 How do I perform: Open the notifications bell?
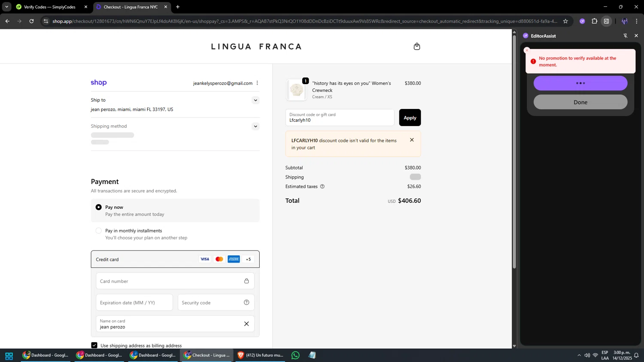click(636, 356)
